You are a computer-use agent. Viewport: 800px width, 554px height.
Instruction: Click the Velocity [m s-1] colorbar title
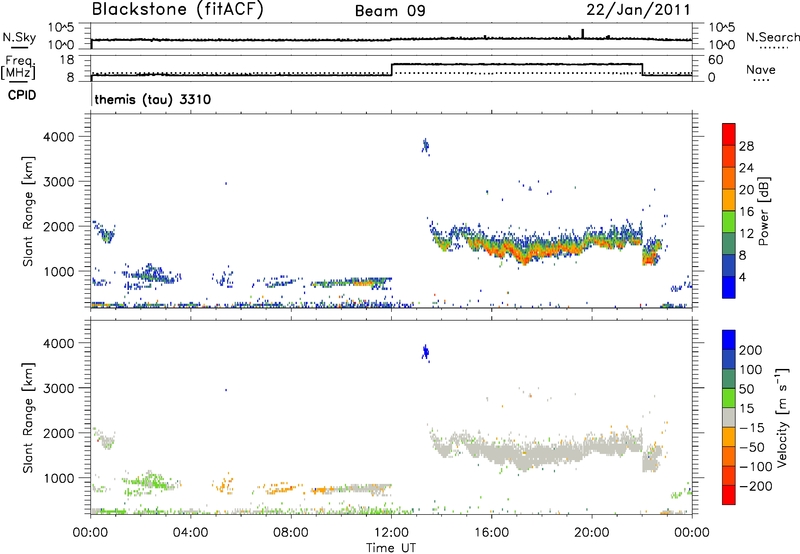(783, 417)
